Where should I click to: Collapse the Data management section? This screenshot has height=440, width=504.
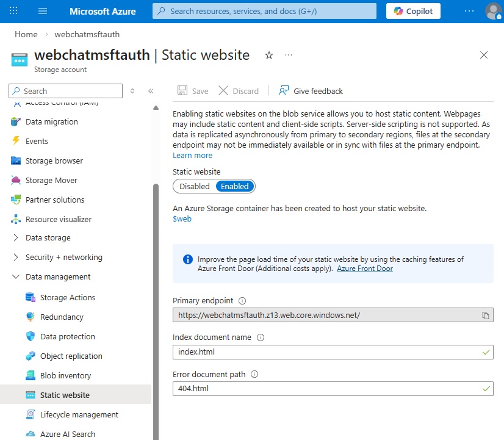pyautogui.click(x=16, y=277)
